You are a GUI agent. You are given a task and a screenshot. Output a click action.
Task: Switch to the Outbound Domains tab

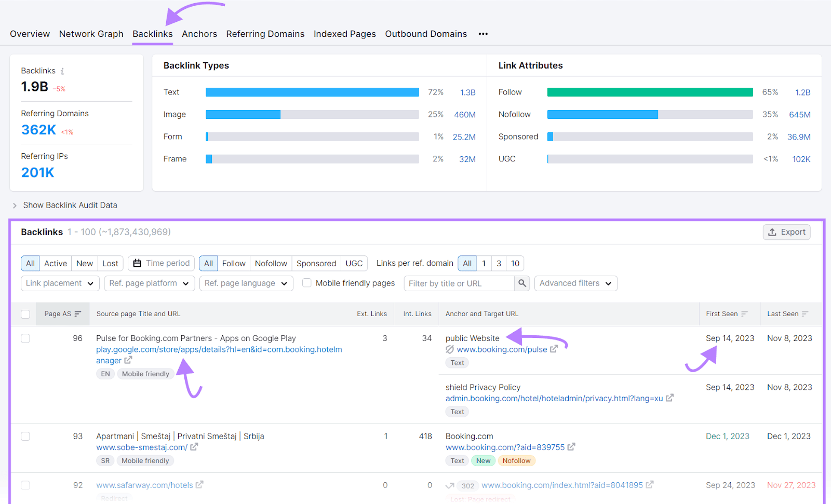426,34
